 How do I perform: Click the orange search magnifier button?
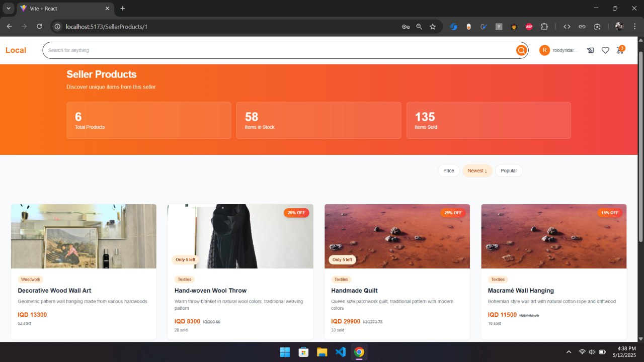pos(521,50)
